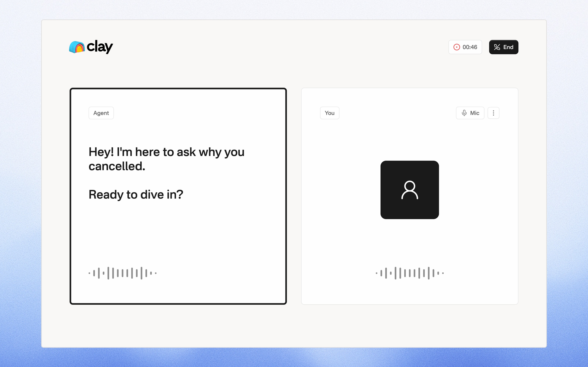
Task: Toggle the Mic button
Action: pos(470,113)
